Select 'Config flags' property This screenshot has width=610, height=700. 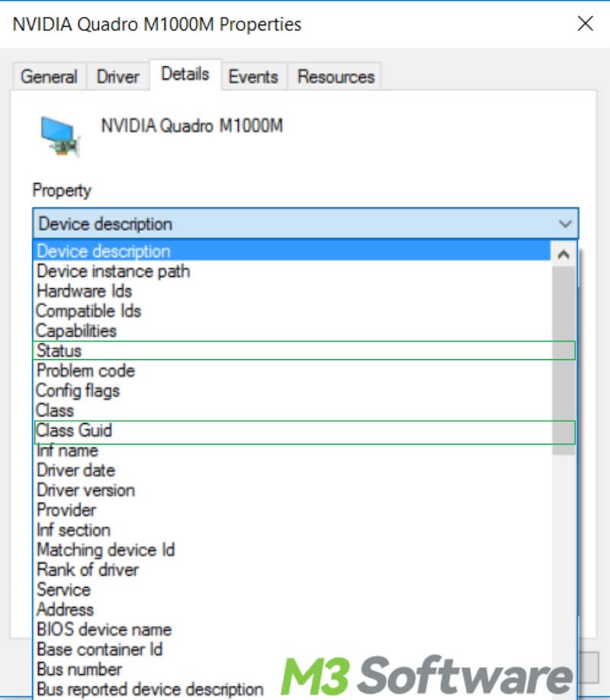click(x=292, y=390)
